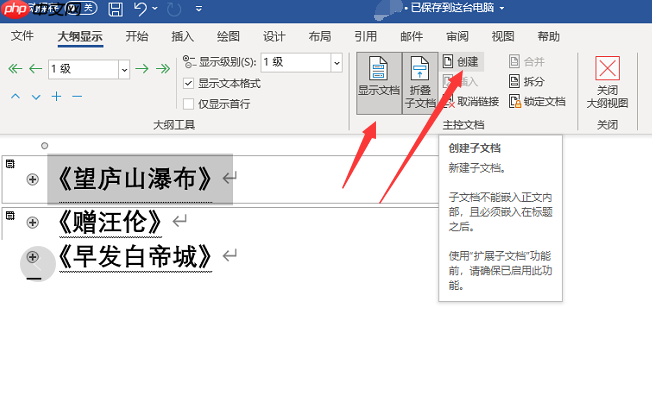Select the 大纲显示 tab
Image resolution: width=652 pixels, height=400 pixels.
click(x=80, y=37)
